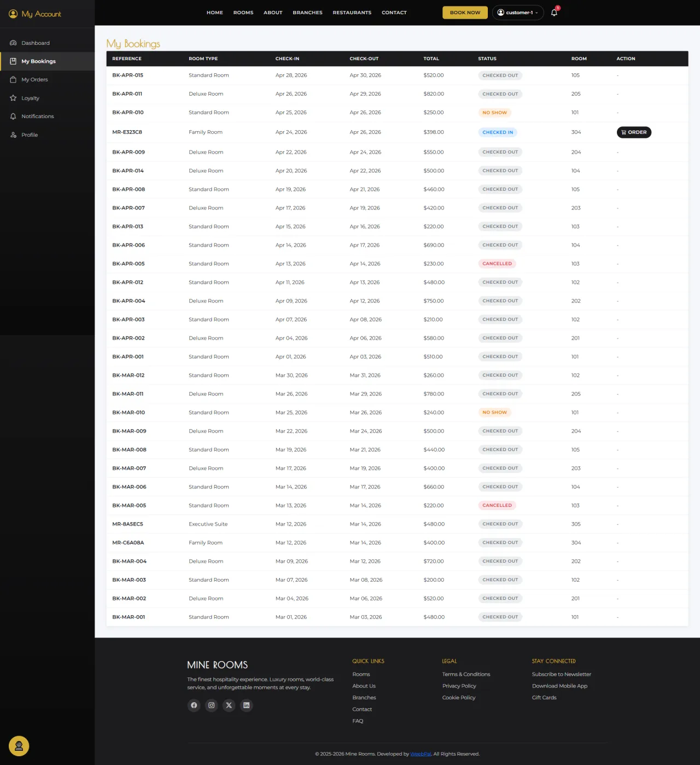Click Executive Suite room type cell

click(208, 524)
